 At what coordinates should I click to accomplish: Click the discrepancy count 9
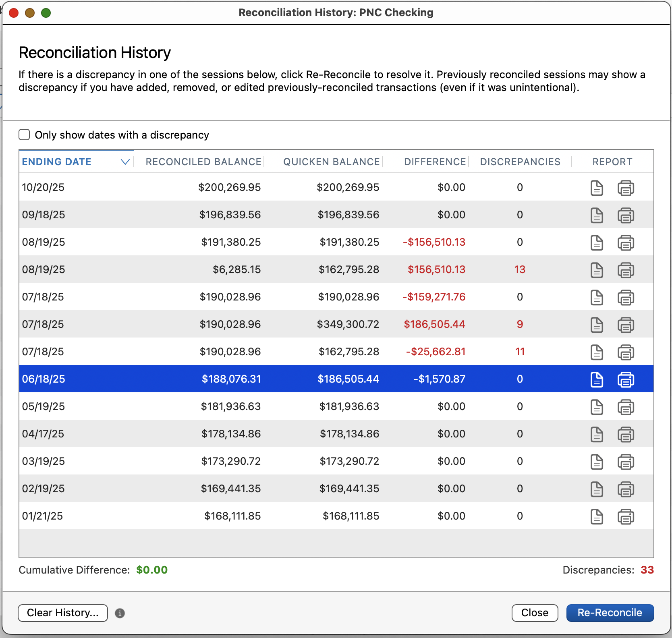click(520, 324)
